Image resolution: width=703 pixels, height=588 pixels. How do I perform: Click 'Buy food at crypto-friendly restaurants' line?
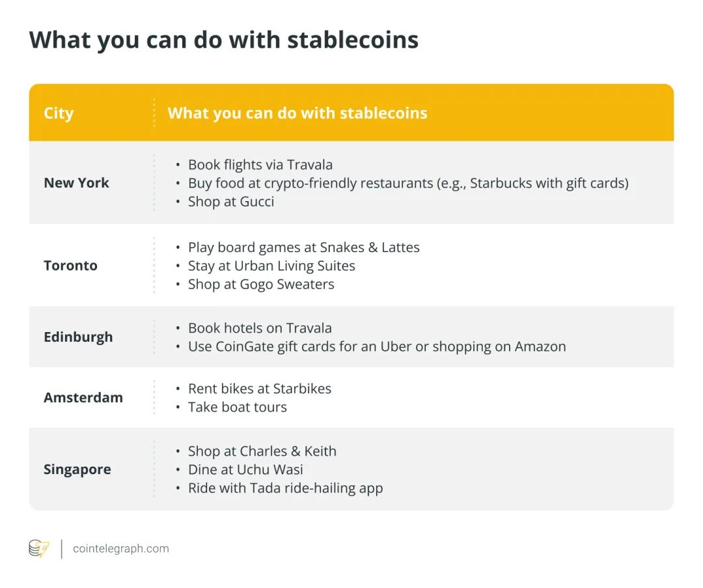[408, 183]
